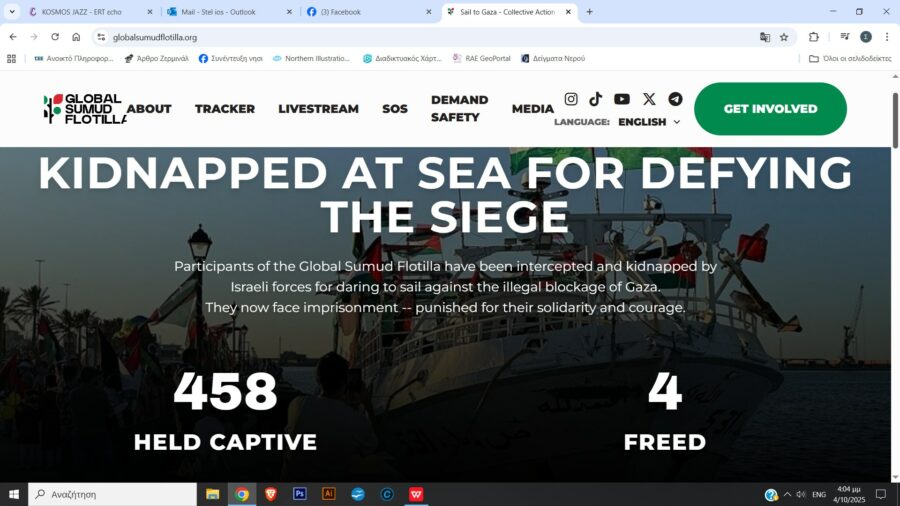Open the Instagram social icon
The image size is (900, 506).
(x=571, y=99)
